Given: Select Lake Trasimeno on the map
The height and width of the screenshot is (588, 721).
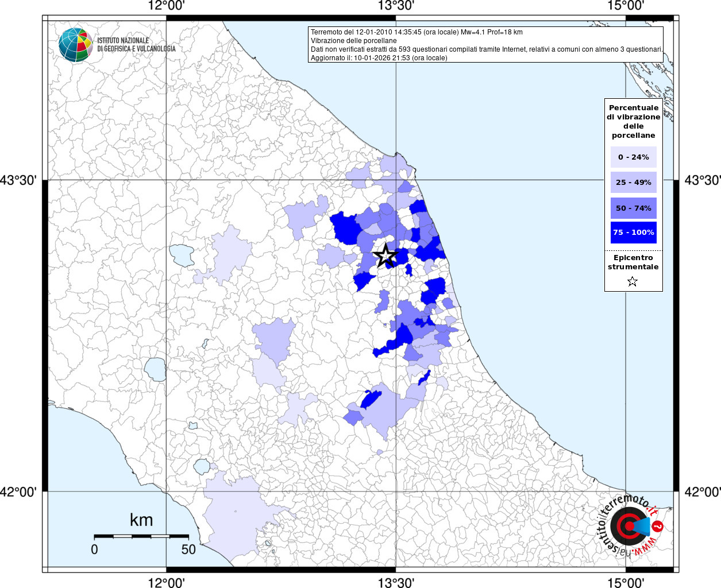Looking at the screenshot, I should click(x=182, y=255).
